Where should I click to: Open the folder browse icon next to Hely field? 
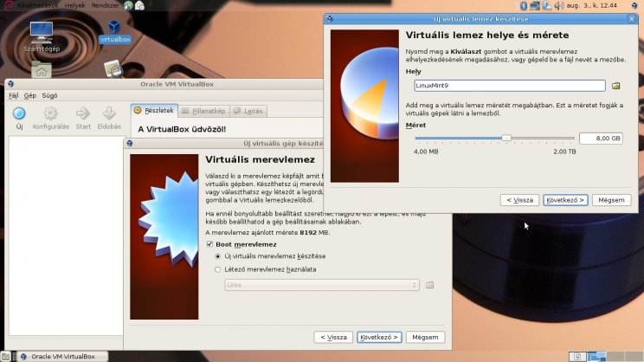[615, 86]
